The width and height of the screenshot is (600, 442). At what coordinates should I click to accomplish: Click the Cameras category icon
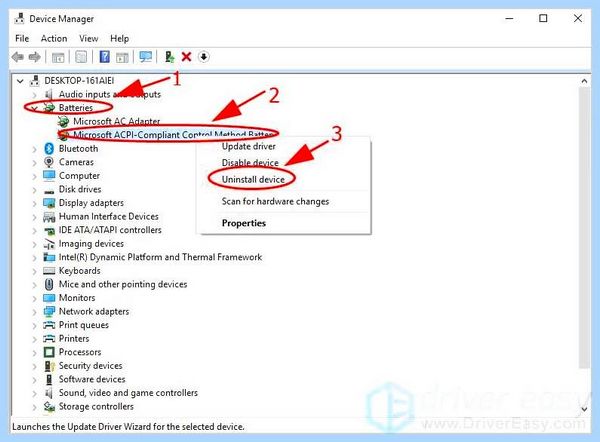(x=49, y=162)
